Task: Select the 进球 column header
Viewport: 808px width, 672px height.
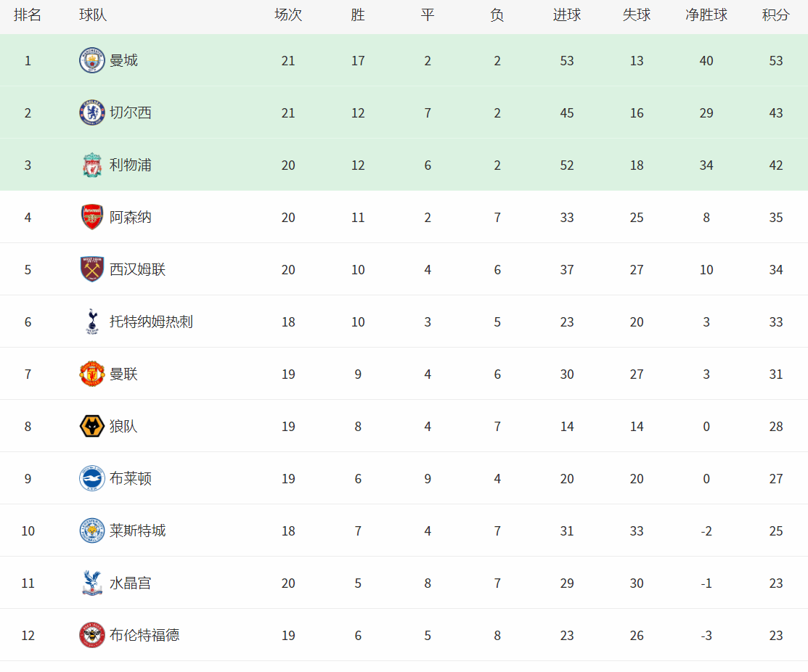Action: point(567,15)
